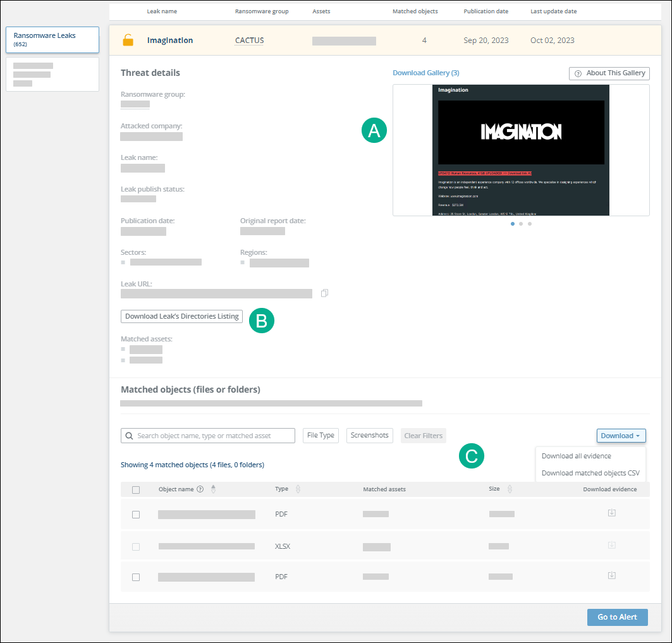Open the Download dropdown button

click(x=621, y=436)
